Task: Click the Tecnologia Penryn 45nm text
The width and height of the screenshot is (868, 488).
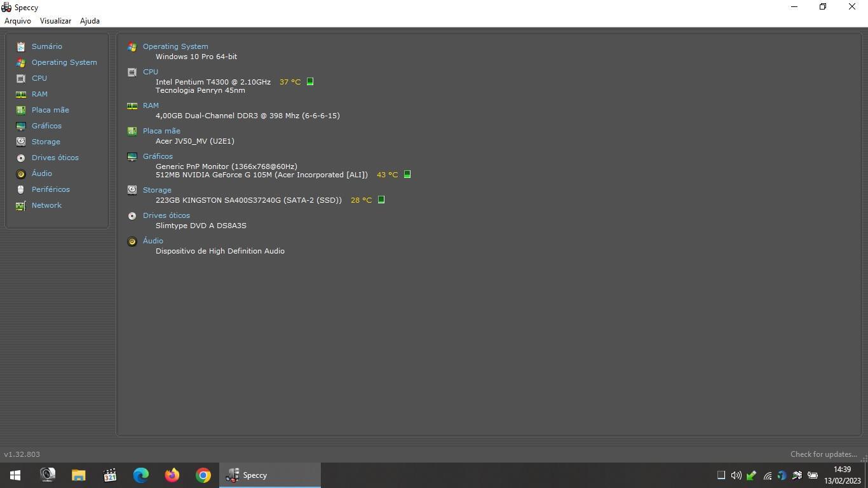Action: click(200, 90)
